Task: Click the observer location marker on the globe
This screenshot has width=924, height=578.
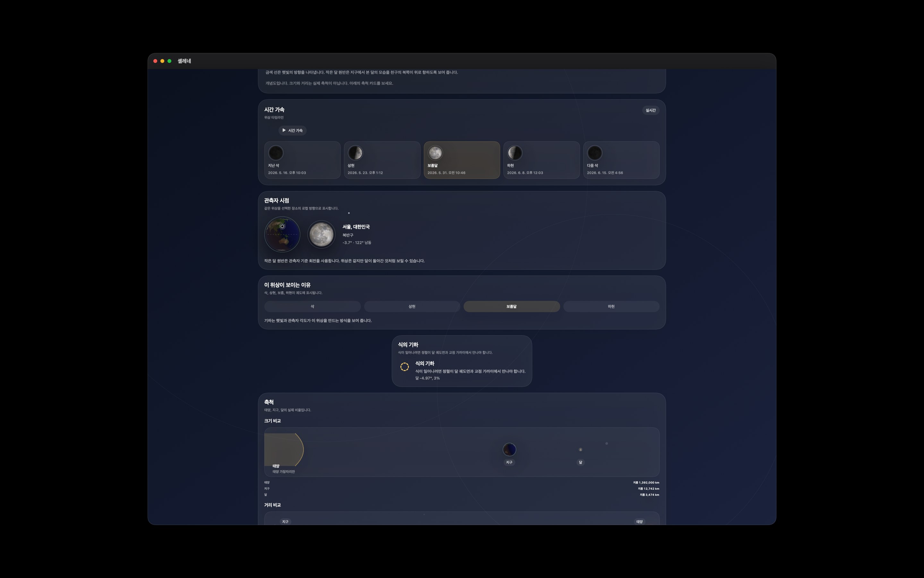Action: 282,226
